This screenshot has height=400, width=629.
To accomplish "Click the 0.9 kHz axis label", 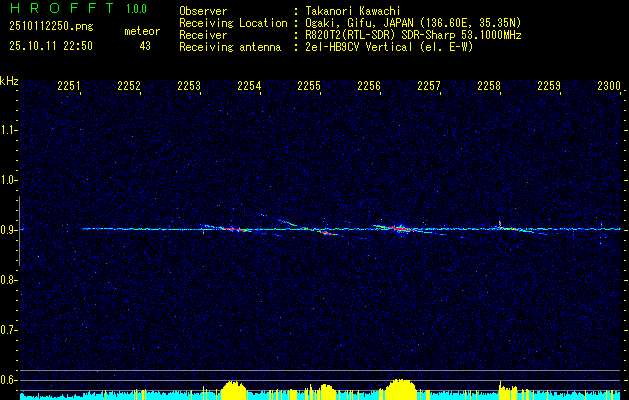I will coord(8,230).
